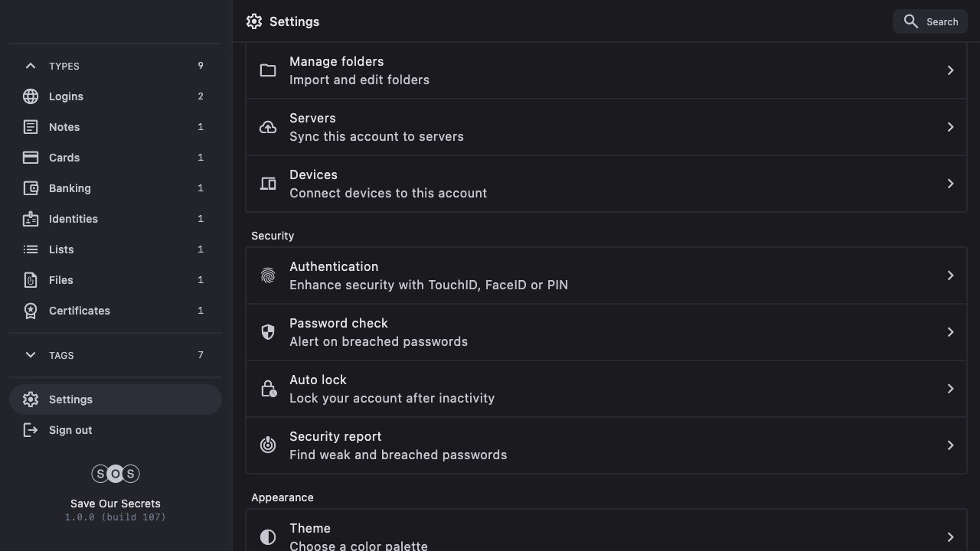
Task: Open Banking wallet icon in sidebar
Action: point(31,188)
